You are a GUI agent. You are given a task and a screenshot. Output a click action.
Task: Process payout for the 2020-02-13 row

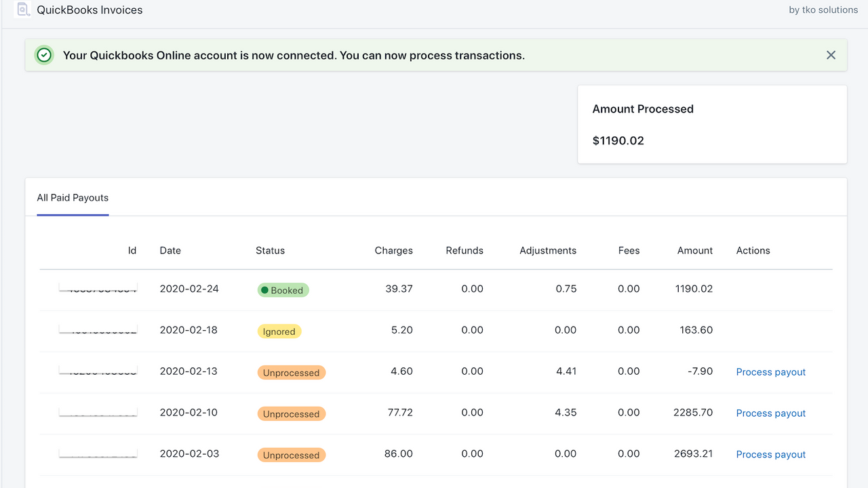pos(770,371)
